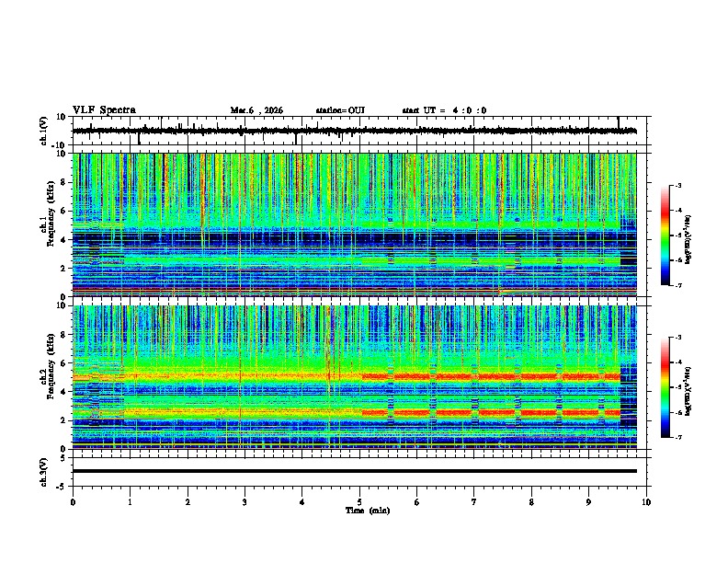Click the ch.2 spectrogram color scale bar

[x=665, y=387]
